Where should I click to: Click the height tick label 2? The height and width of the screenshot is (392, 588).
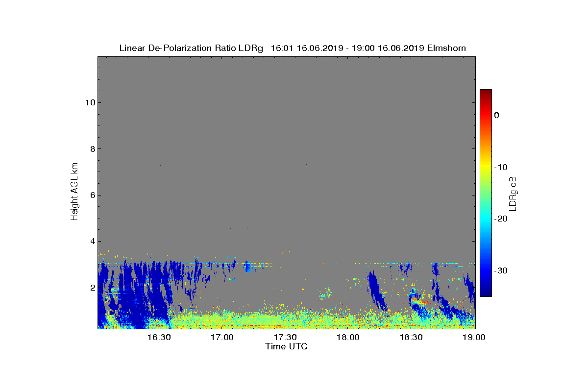(92, 288)
